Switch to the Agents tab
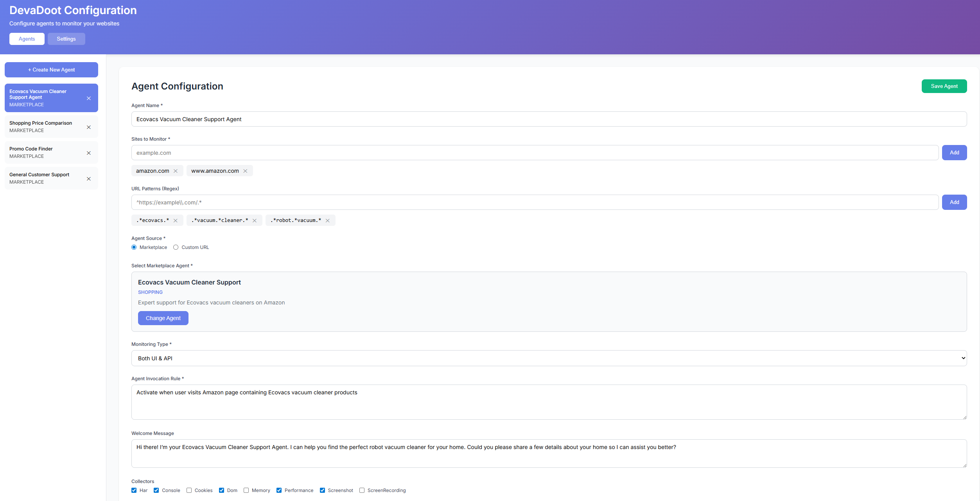This screenshot has width=980, height=501. pyautogui.click(x=27, y=39)
